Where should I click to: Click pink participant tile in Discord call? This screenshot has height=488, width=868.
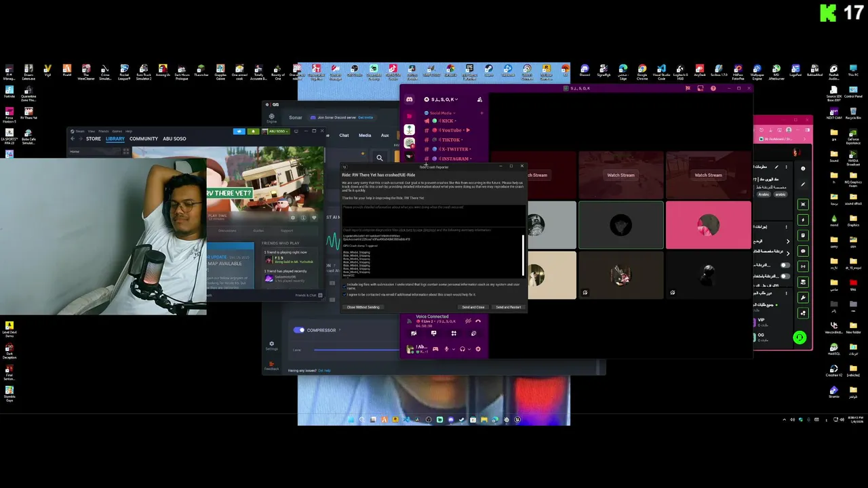point(708,225)
